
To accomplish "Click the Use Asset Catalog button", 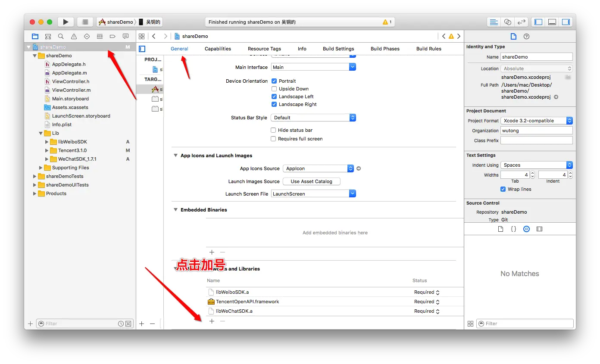I will coord(311,181).
